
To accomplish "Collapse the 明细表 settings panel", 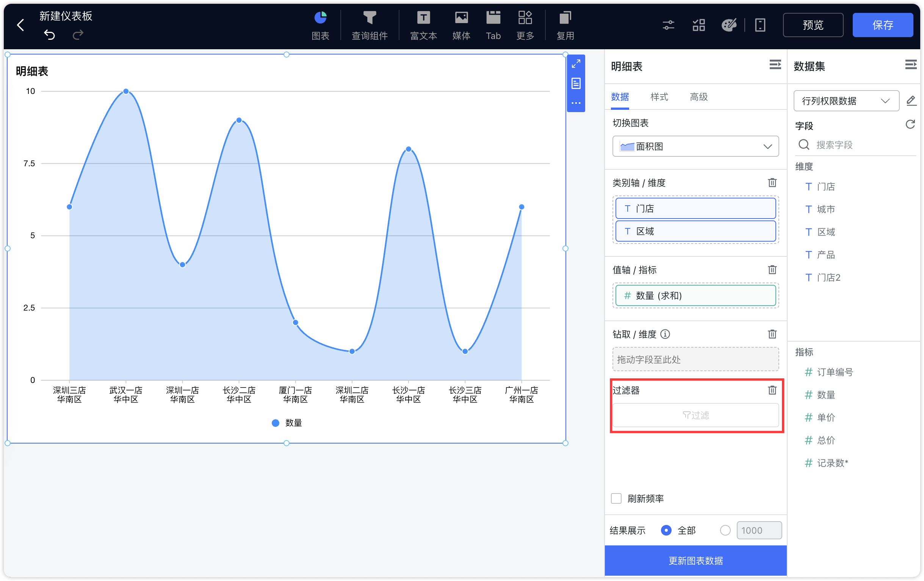I will [775, 65].
